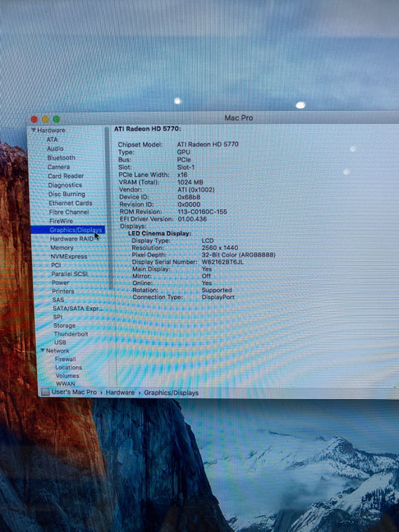Select Diagnostics in the sidebar
Viewport: 399px width, 532px height.
65,185
